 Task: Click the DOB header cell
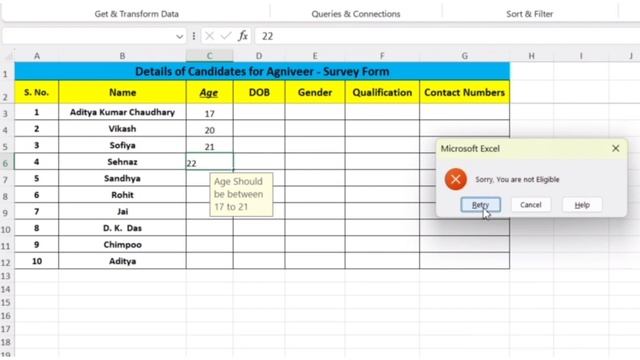coord(259,92)
